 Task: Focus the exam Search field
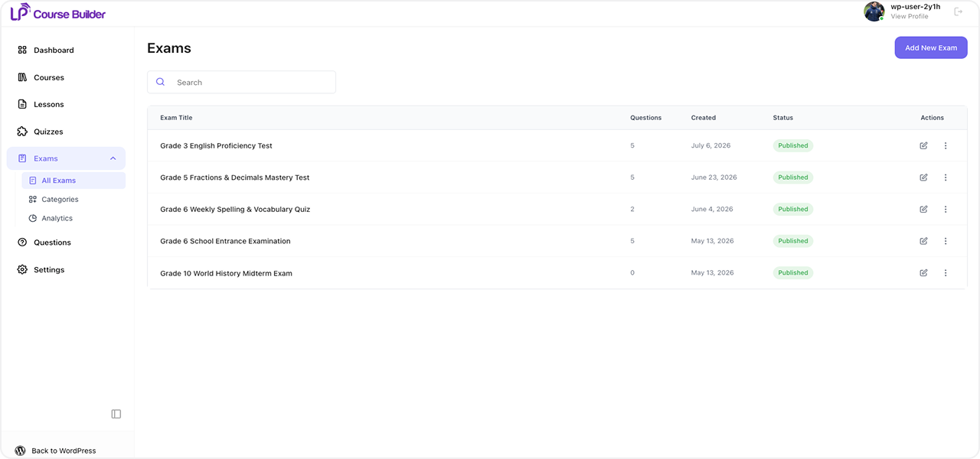click(241, 82)
